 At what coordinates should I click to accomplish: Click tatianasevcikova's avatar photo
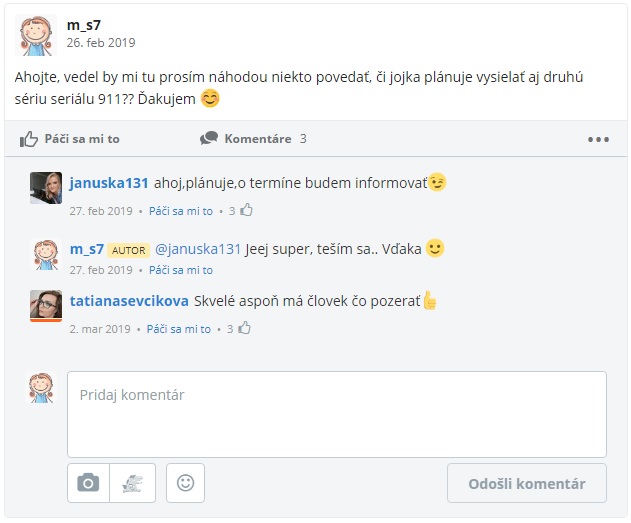click(46, 306)
